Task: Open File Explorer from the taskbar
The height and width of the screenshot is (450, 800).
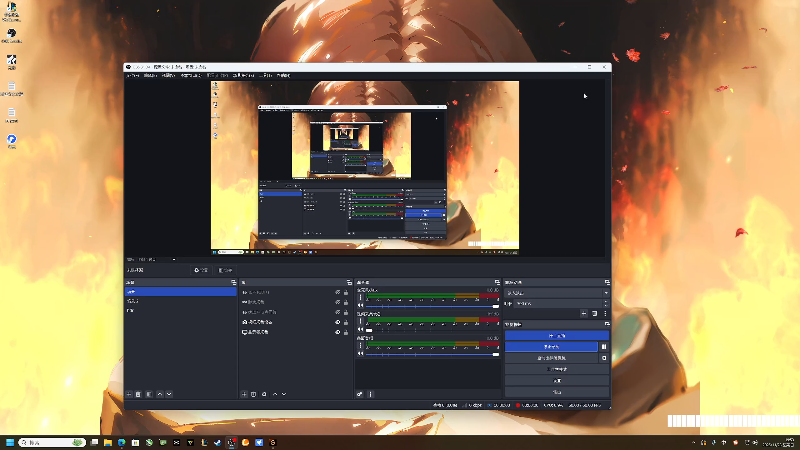Action: 108,442
